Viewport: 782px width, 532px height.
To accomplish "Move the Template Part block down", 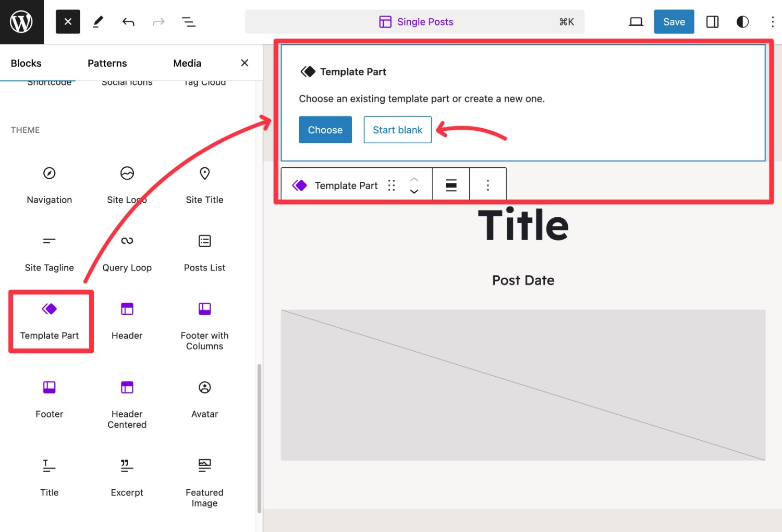I will tap(414, 192).
